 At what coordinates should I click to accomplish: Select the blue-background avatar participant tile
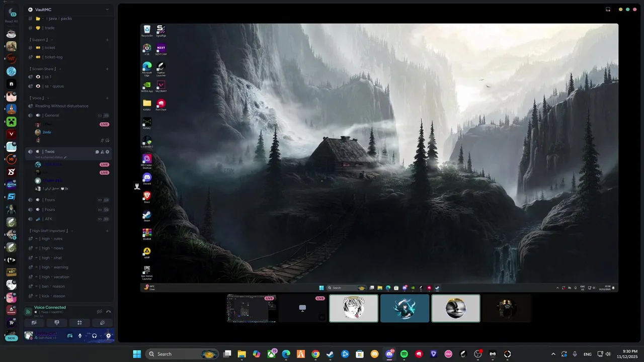(405, 308)
